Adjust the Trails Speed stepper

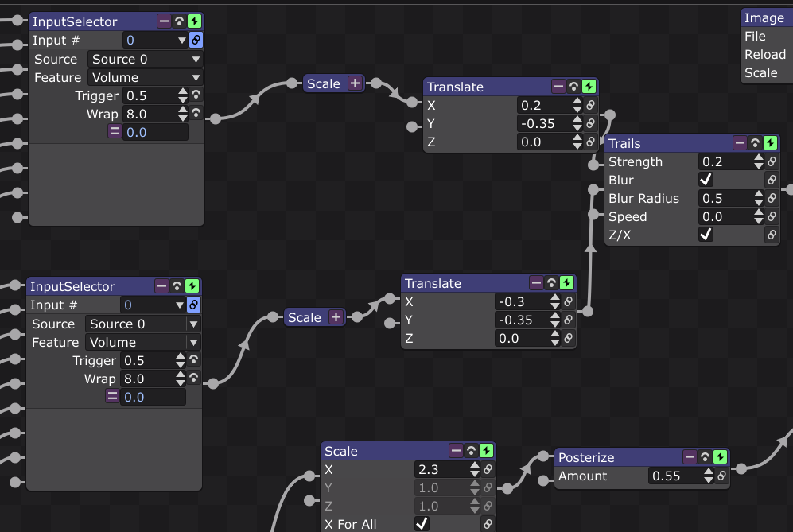[x=758, y=216]
